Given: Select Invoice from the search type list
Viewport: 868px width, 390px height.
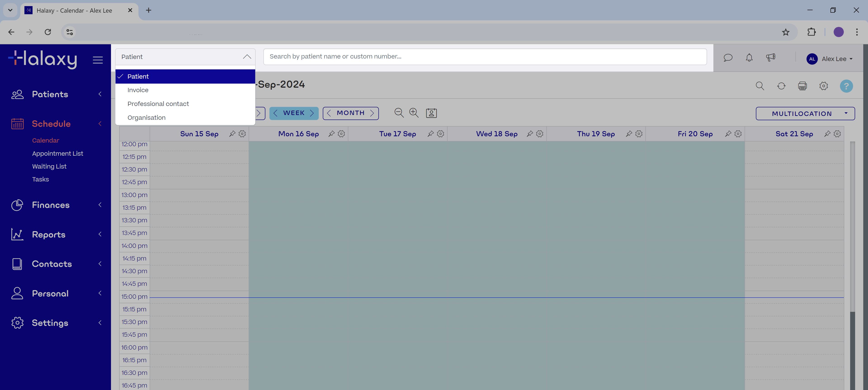Looking at the screenshot, I should point(138,90).
